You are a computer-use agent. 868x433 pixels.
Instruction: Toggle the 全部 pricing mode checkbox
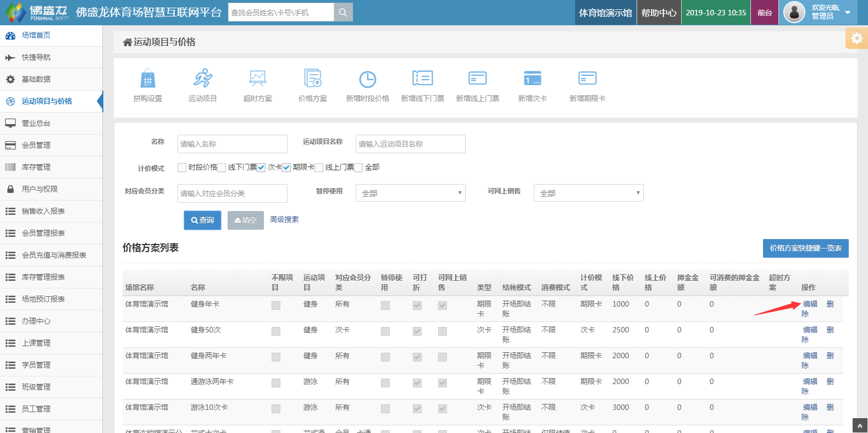point(358,168)
